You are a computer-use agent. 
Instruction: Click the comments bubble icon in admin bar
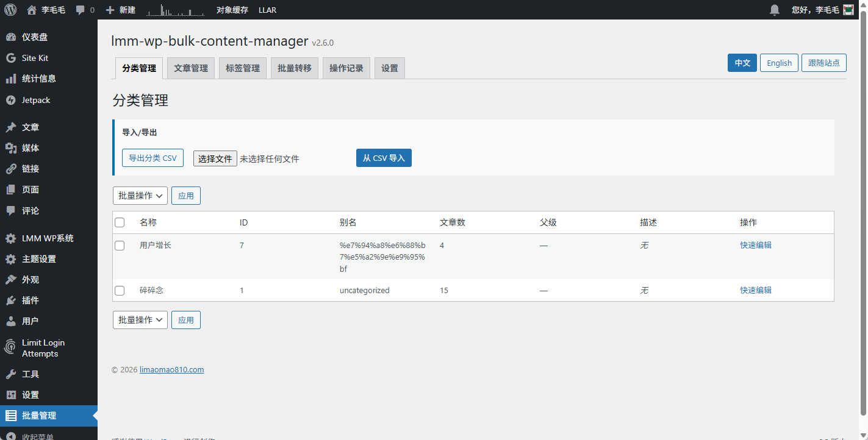pyautogui.click(x=81, y=10)
